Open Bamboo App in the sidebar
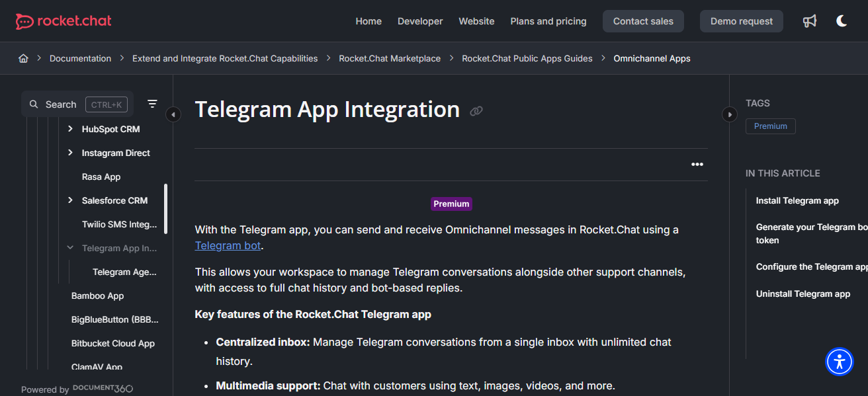Image resolution: width=868 pixels, height=396 pixels. [98, 296]
